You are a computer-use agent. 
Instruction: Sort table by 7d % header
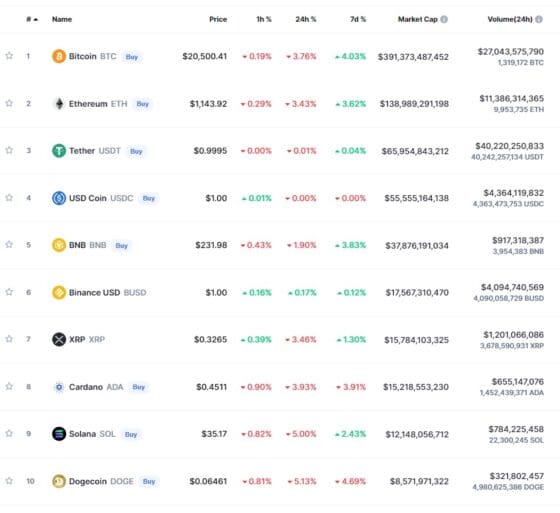(358, 19)
